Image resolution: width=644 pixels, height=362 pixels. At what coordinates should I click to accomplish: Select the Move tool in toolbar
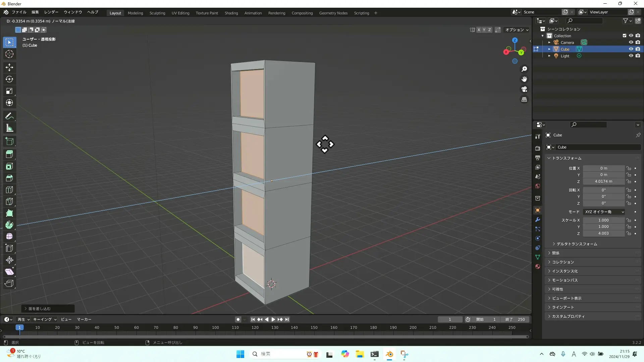pos(10,67)
